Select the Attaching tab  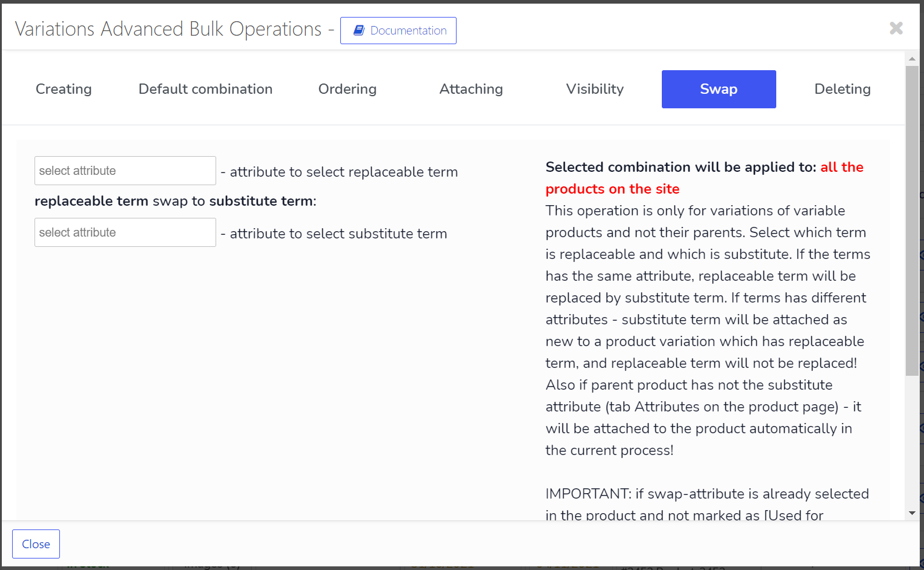pos(471,89)
